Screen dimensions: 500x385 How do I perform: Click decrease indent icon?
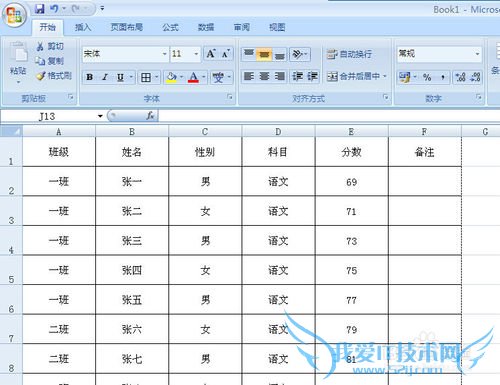pos(297,76)
